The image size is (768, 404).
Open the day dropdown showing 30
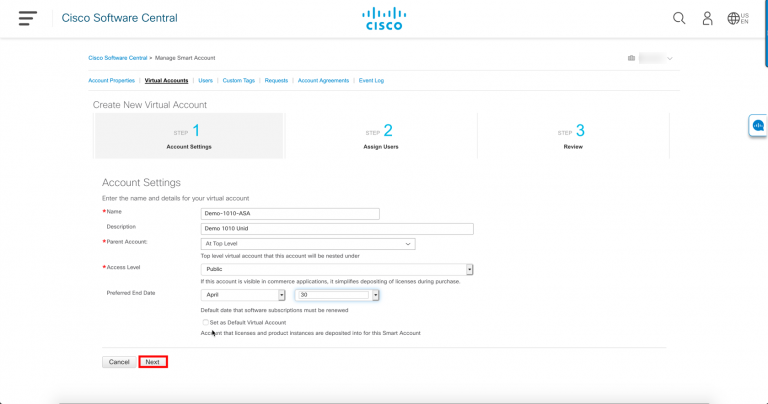tap(337, 295)
